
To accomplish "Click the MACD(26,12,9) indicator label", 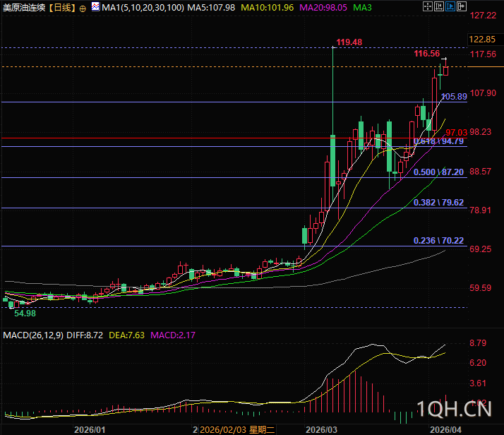I will pos(33,335).
